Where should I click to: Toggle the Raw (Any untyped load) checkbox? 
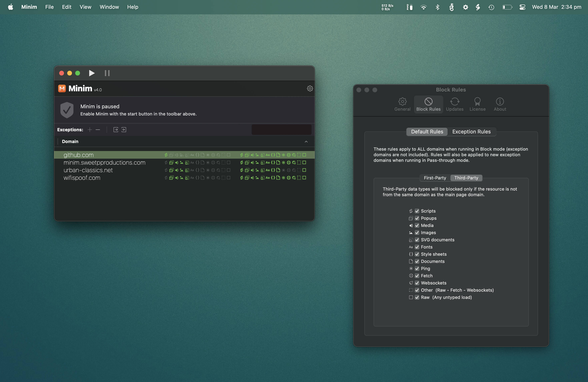[x=417, y=297]
